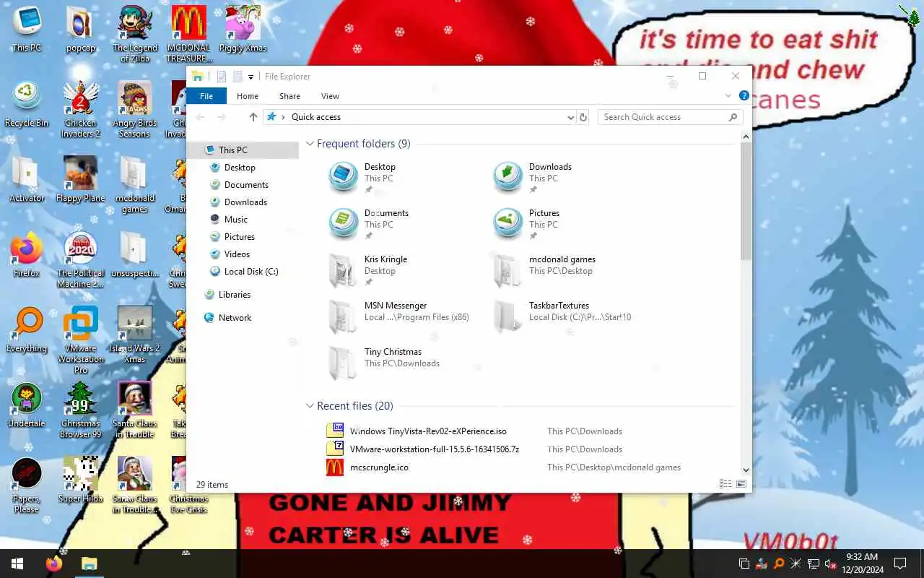Image resolution: width=924 pixels, height=578 pixels.
Task: Click the New folder quick access toolbar button
Action: click(x=237, y=77)
